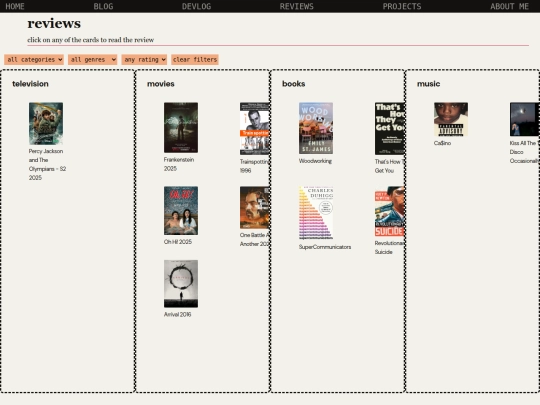
Task: Open That's How They Get You cover
Action: pyautogui.click(x=390, y=128)
